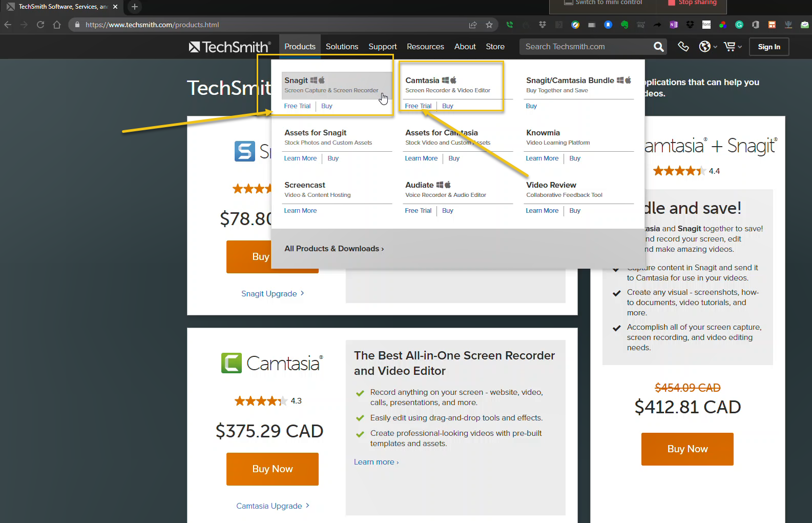Image resolution: width=812 pixels, height=523 pixels.
Task: Click the TechSmith logo
Action: pyautogui.click(x=230, y=47)
